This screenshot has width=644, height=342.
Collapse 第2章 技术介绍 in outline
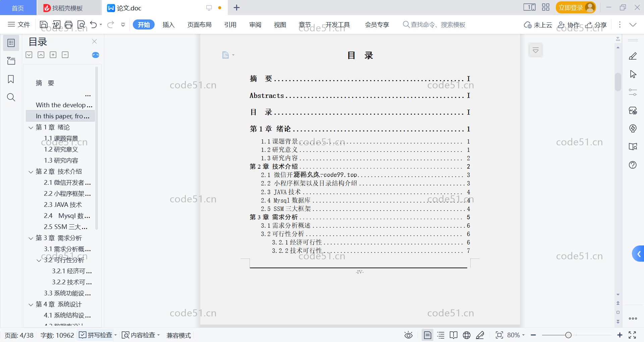[x=31, y=172]
